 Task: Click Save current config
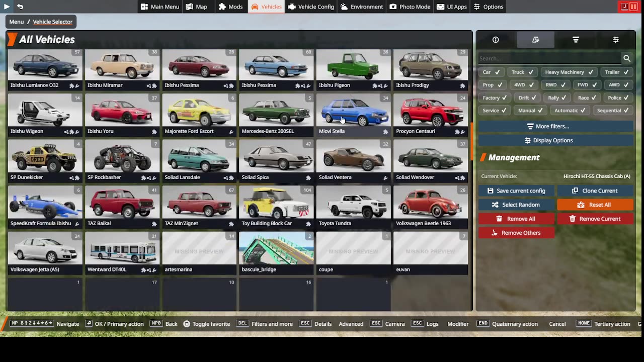tap(516, 191)
